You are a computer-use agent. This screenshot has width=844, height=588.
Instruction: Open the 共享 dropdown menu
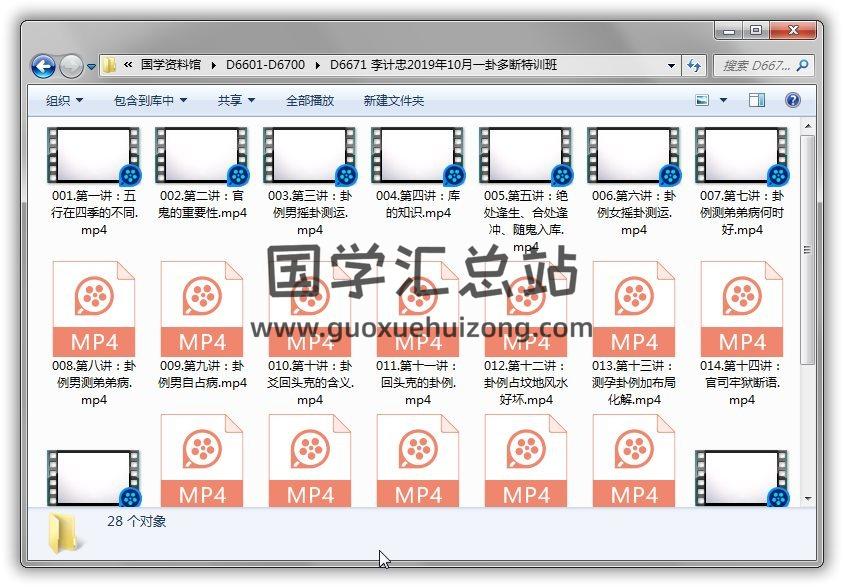click(x=236, y=100)
